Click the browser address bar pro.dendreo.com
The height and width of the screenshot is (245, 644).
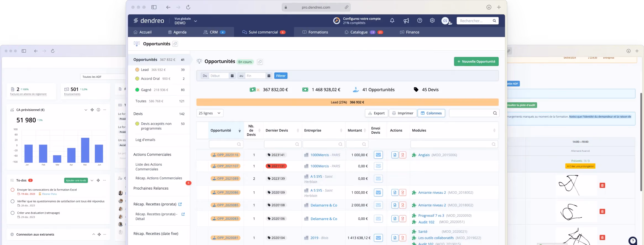[x=316, y=7]
